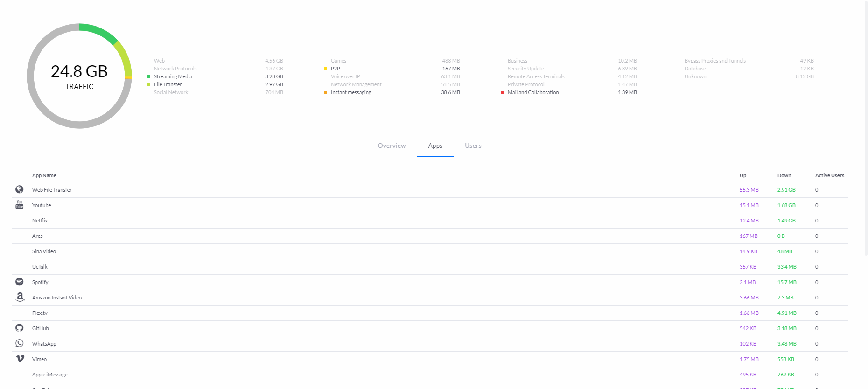Select the Apps tab

(435, 146)
